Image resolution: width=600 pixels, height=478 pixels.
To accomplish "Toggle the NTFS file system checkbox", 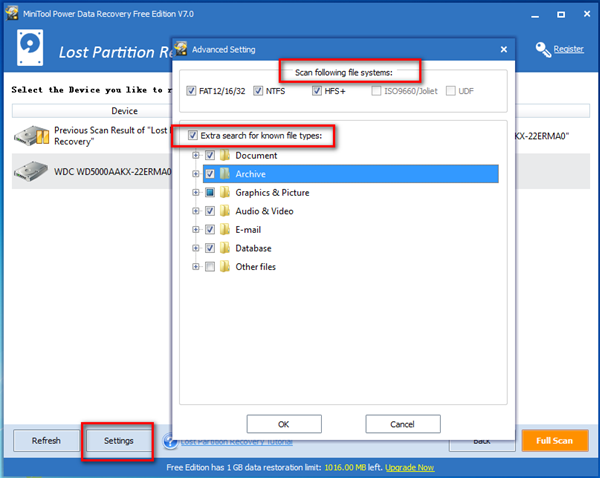I will [258, 91].
